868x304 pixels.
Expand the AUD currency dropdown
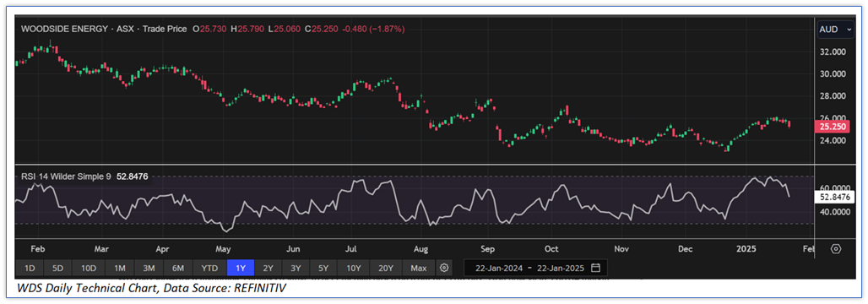click(836, 30)
